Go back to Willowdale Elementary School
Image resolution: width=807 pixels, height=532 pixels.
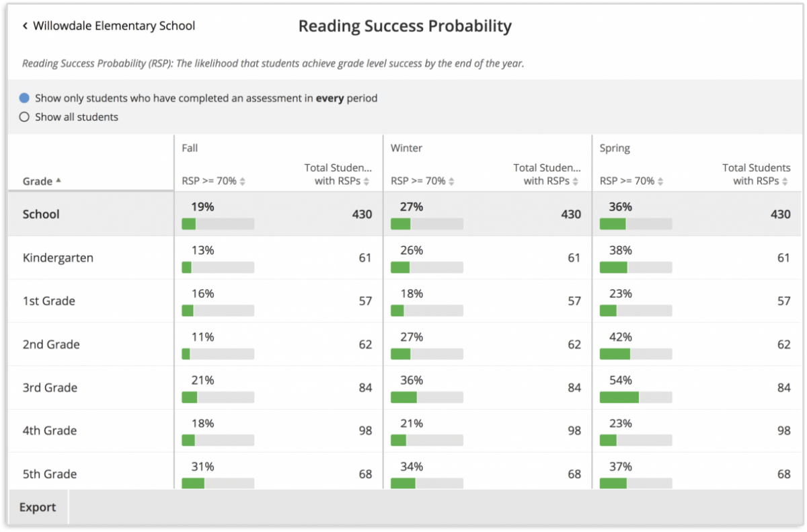[114, 26]
